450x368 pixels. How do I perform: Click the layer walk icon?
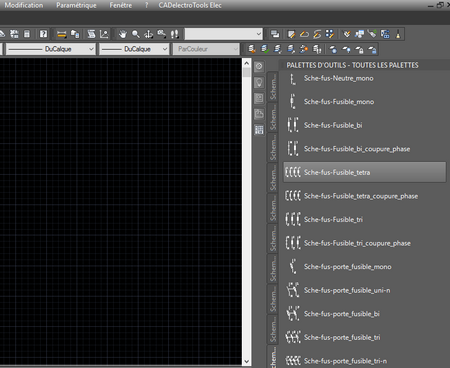tap(317, 49)
